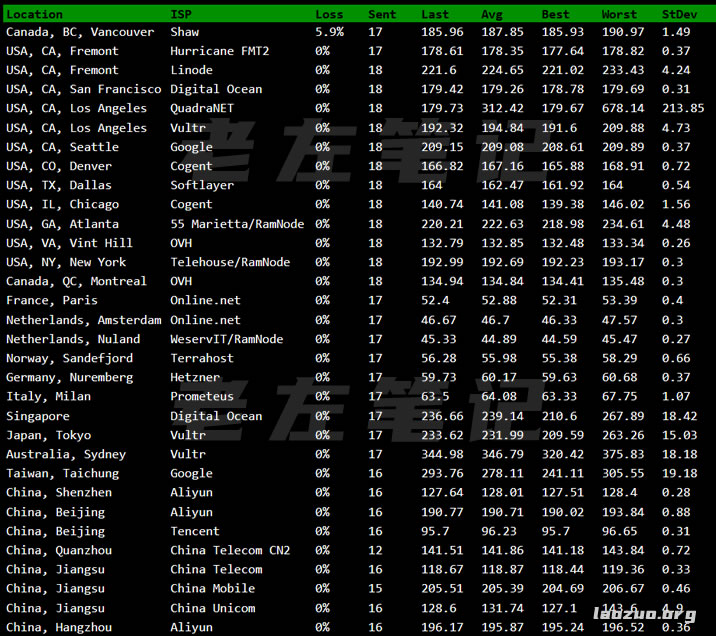This screenshot has width=716, height=636.
Task: Select 'France, Paris' location text
Action: click(x=52, y=301)
